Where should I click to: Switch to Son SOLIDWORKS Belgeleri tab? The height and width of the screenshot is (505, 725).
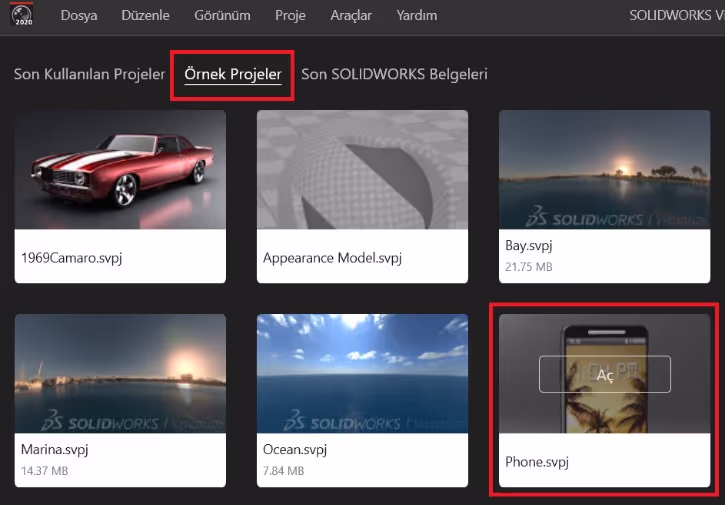point(394,74)
